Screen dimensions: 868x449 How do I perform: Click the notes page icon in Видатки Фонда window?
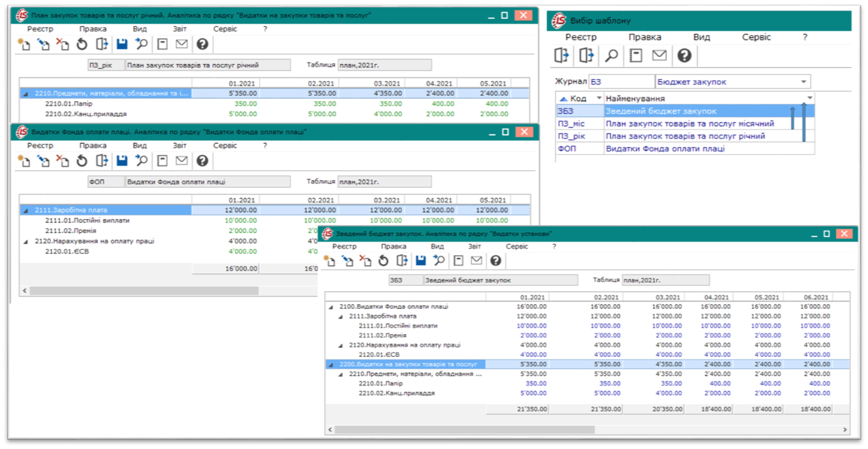click(x=163, y=161)
